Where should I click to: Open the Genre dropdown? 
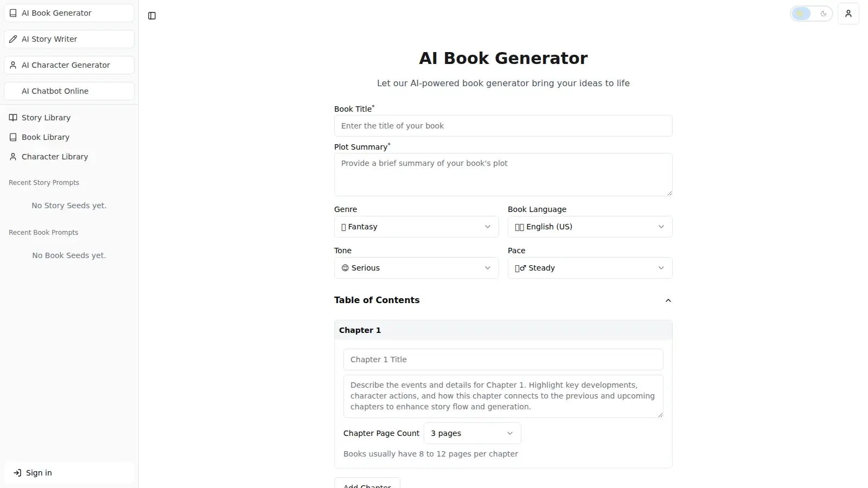416,227
